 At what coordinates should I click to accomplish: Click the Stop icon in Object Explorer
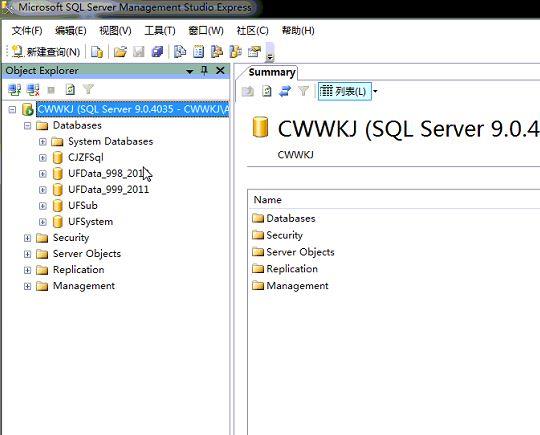pos(51,90)
